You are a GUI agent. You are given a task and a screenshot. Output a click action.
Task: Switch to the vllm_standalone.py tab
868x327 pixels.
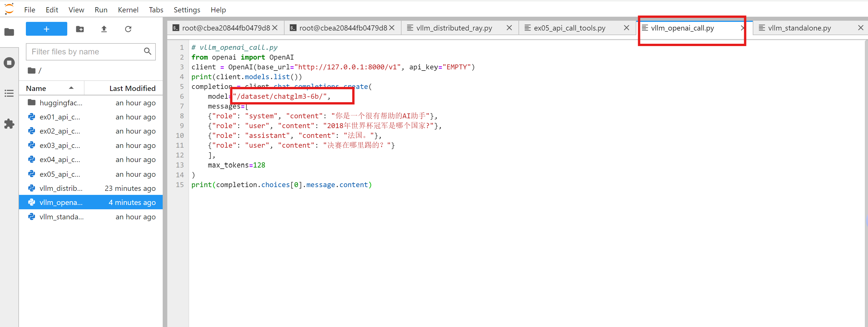point(799,28)
